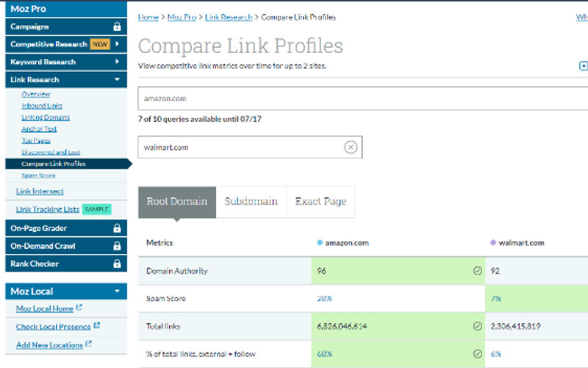The image size is (588, 368).
Task: Click amazon.com Domain Authority value 96
Action: (x=322, y=271)
